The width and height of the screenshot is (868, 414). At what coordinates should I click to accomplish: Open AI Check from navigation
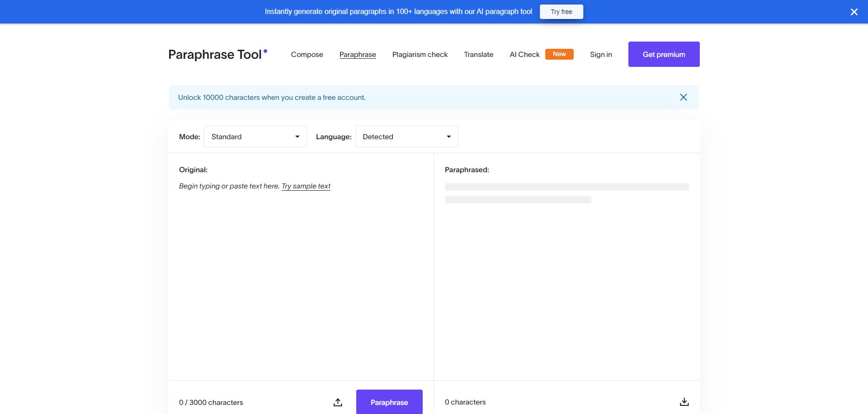524,54
